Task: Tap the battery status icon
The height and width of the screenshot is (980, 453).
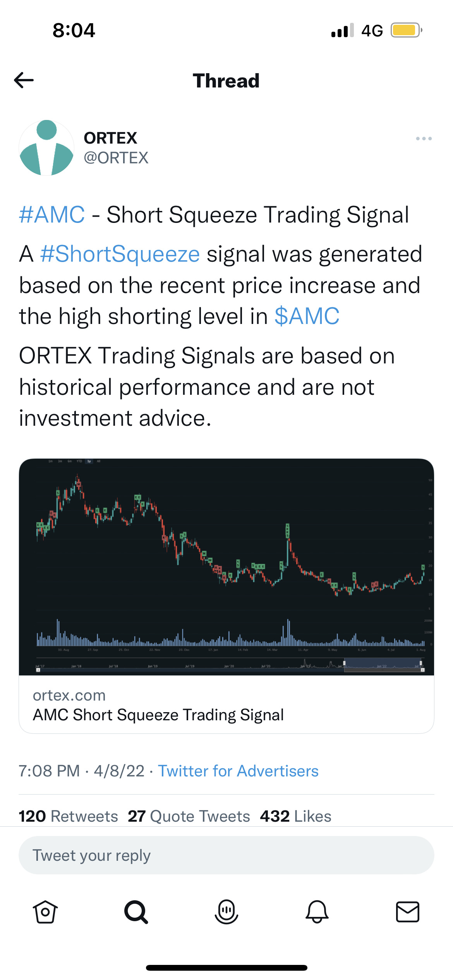Action: [x=406, y=30]
